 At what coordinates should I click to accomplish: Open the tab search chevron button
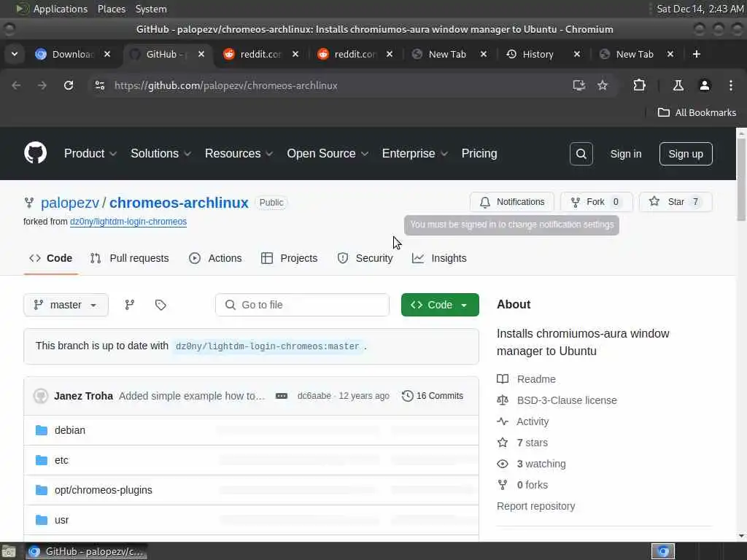(x=15, y=54)
